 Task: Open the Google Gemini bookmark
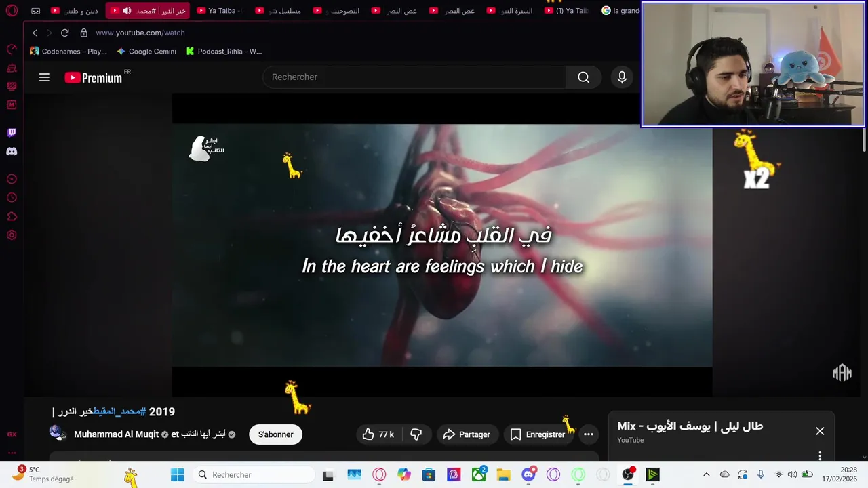click(x=146, y=52)
